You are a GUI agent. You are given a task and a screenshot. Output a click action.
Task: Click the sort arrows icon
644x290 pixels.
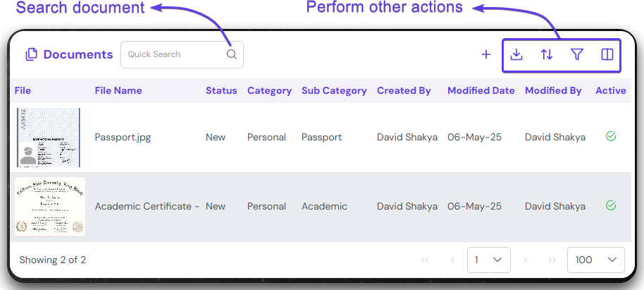[547, 54]
